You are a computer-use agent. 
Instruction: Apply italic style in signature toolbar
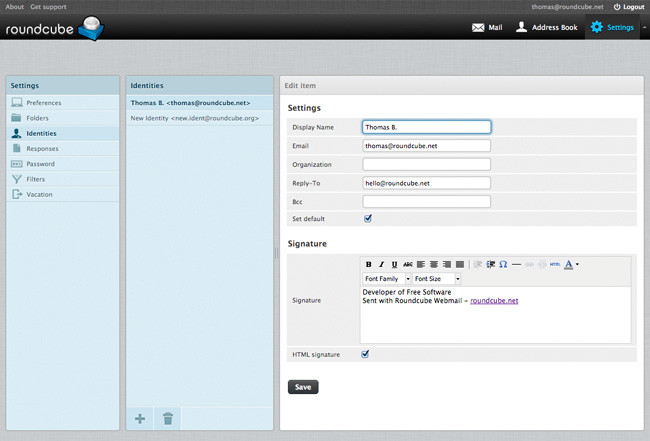[x=381, y=264]
